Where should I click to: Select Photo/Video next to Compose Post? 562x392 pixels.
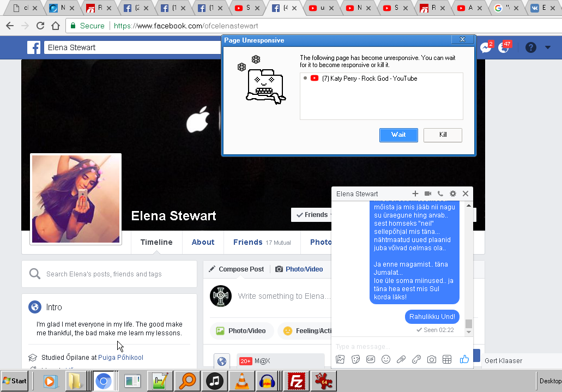tap(299, 269)
